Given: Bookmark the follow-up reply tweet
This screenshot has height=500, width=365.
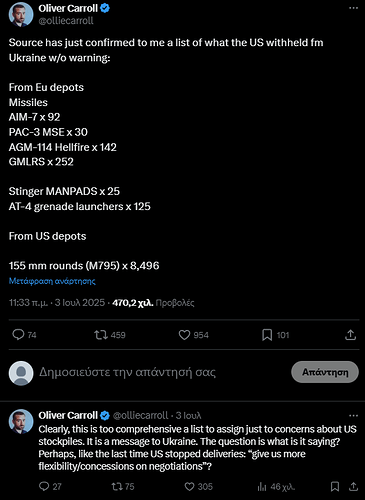Looking at the screenshot, I should click(x=335, y=486).
